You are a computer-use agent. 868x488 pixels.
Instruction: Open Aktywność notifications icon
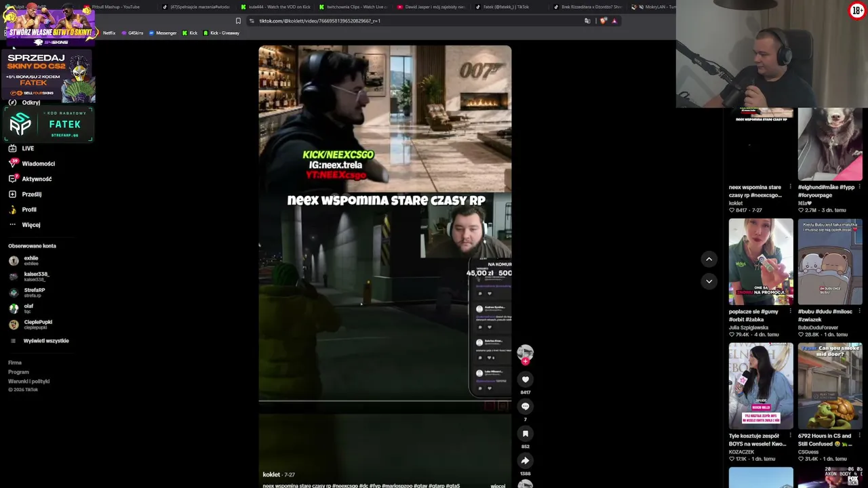[x=13, y=179]
